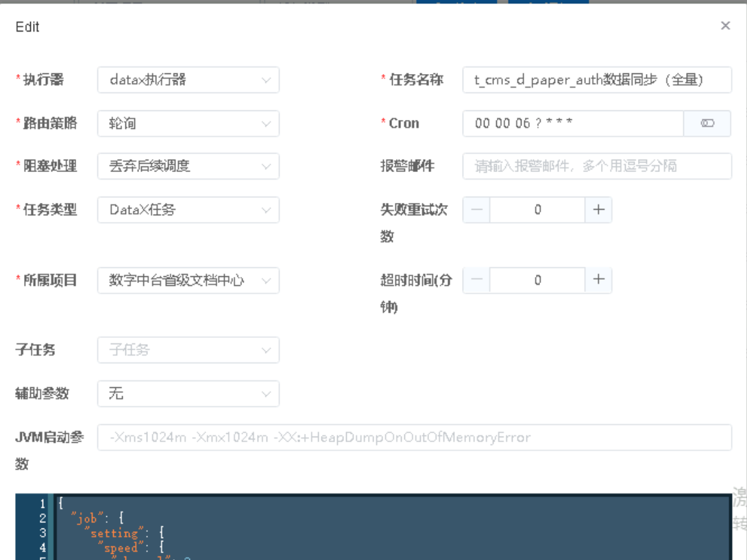Image resolution: width=747 pixels, height=560 pixels.
Task: Open the 所属项目 dropdown
Action: (188, 280)
